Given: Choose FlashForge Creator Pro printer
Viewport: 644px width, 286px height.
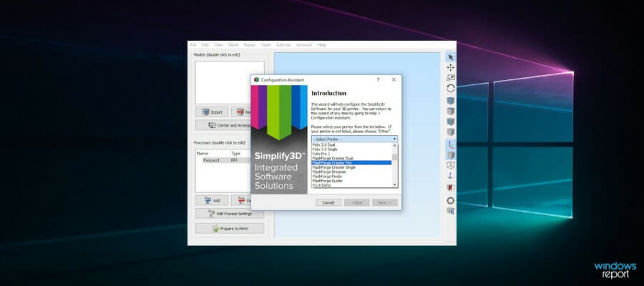Looking at the screenshot, I should point(351,163).
